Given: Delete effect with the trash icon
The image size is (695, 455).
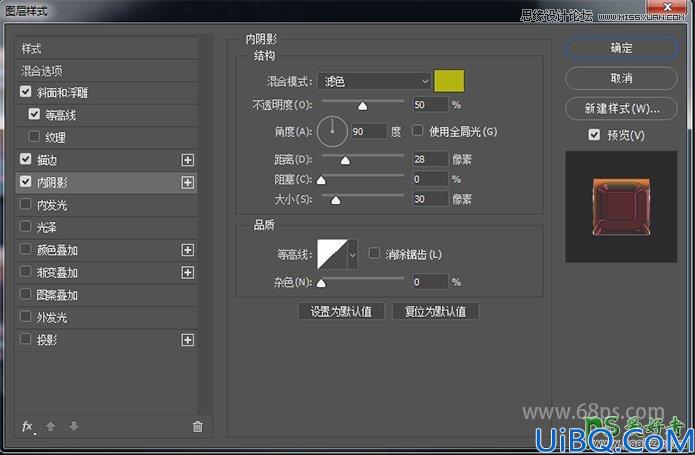Looking at the screenshot, I should point(198,426).
